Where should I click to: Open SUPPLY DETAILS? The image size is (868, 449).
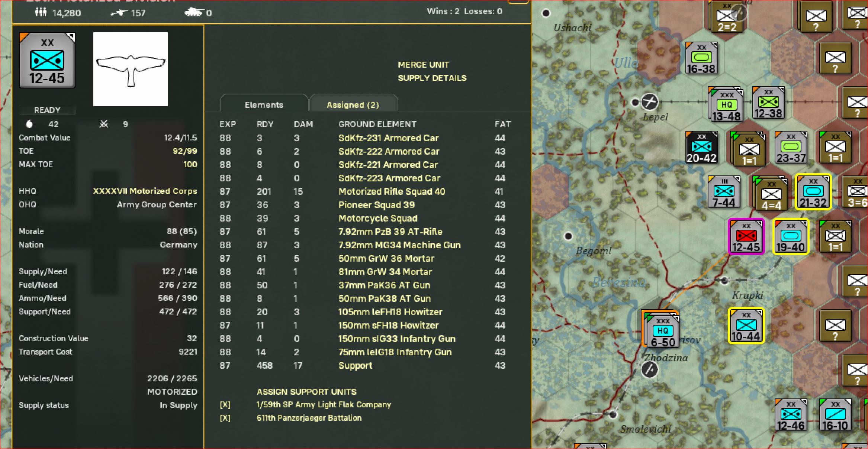(432, 78)
